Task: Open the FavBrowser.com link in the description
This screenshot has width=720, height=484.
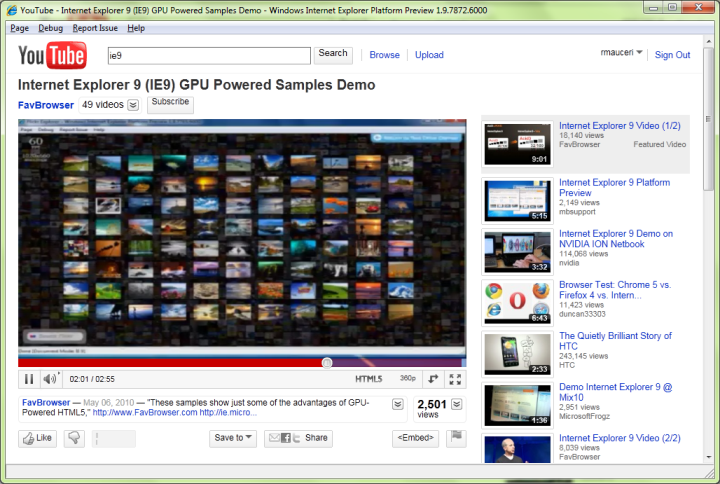Action: pyautogui.click(x=145, y=412)
